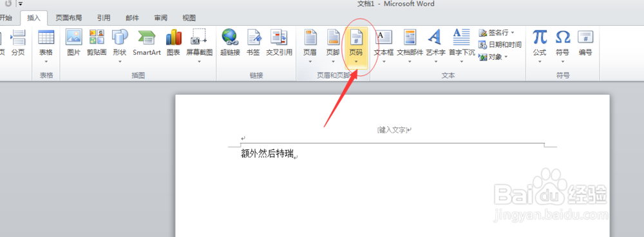Expand the 艺术字 dropdown arrow
The height and width of the screenshot is (237, 644).
(x=435, y=62)
